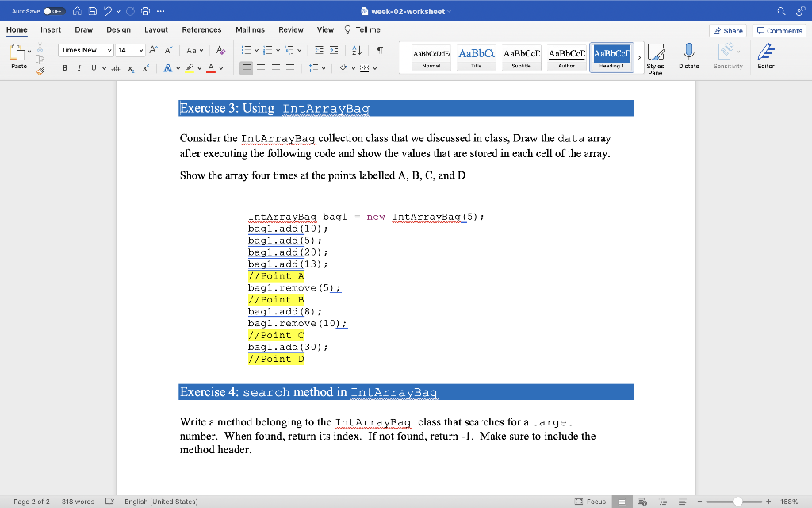The height and width of the screenshot is (508, 812).
Task: Activate the Dictate feature
Action: coord(689,57)
